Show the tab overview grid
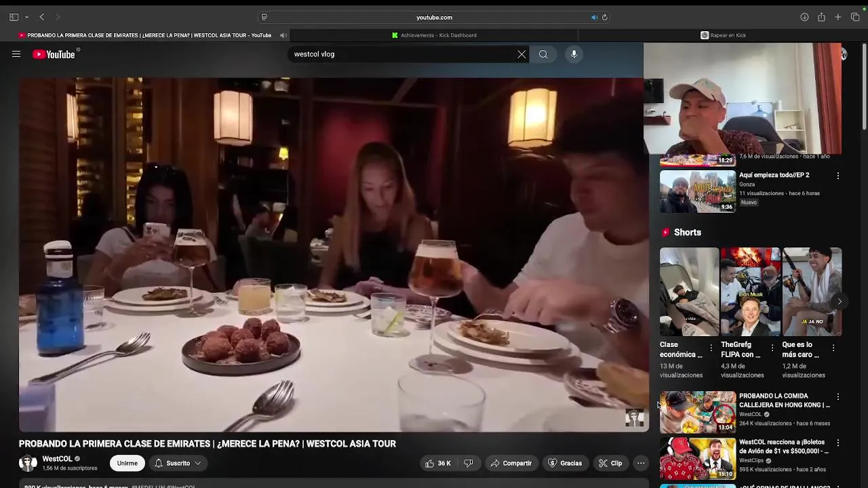The height and width of the screenshot is (488, 868). click(x=855, y=17)
